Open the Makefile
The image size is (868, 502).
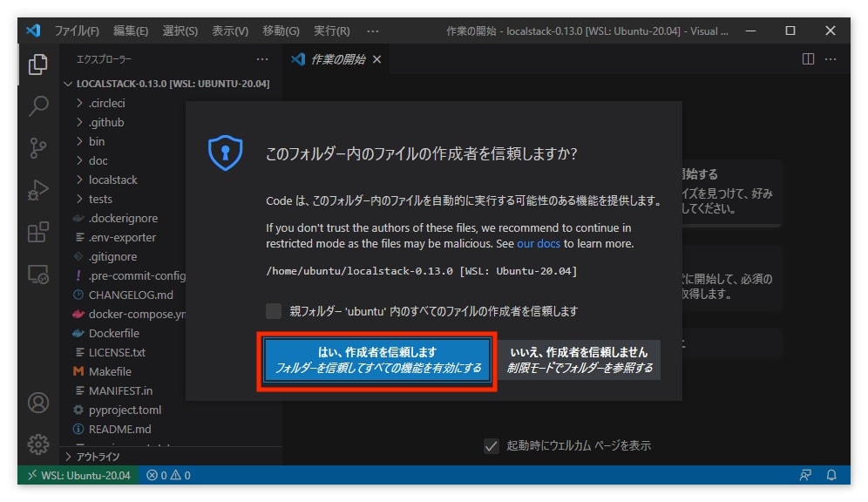click(110, 371)
